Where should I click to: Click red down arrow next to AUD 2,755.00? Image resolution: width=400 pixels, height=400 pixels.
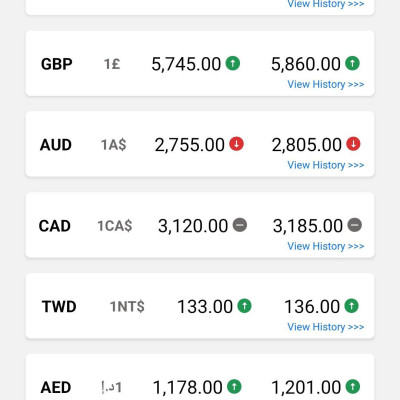point(236,144)
